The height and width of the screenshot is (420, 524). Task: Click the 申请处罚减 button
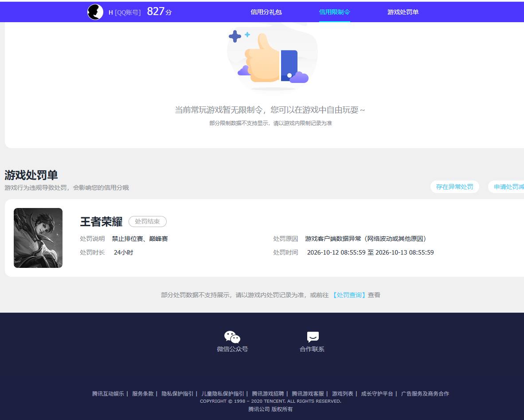507,187
